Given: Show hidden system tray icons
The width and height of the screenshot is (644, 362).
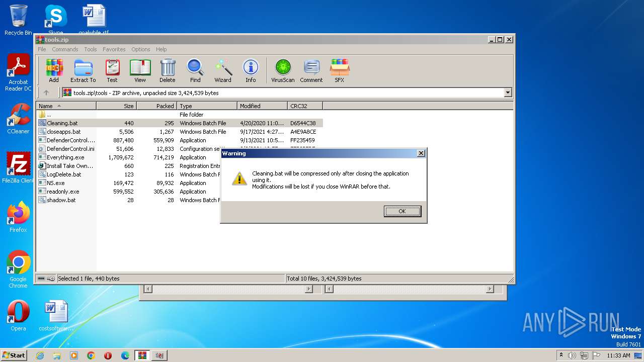Looking at the screenshot, I should click(x=561, y=355).
